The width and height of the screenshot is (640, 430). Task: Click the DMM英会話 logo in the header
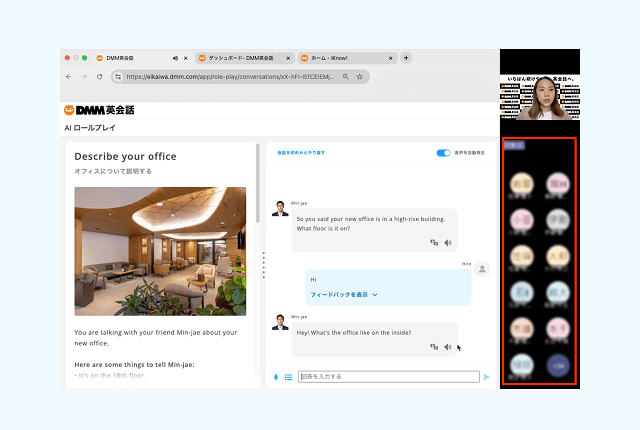pos(99,110)
